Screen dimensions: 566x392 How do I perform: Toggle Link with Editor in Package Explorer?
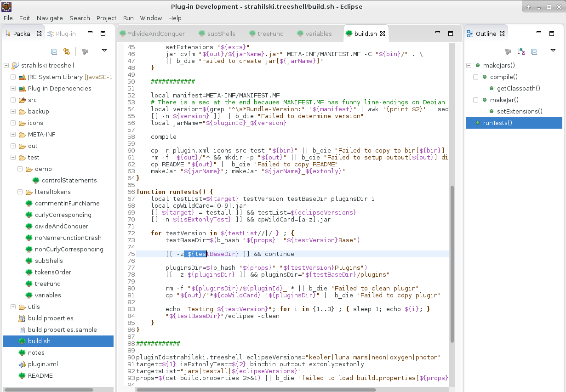click(67, 51)
